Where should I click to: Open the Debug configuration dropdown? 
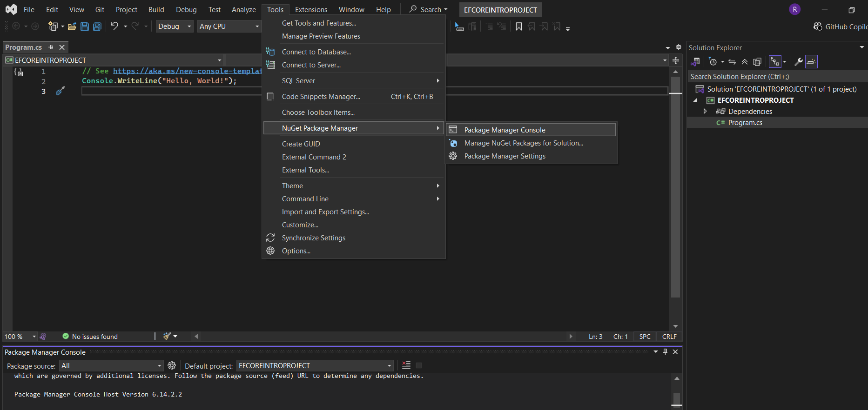click(x=175, y=26)
